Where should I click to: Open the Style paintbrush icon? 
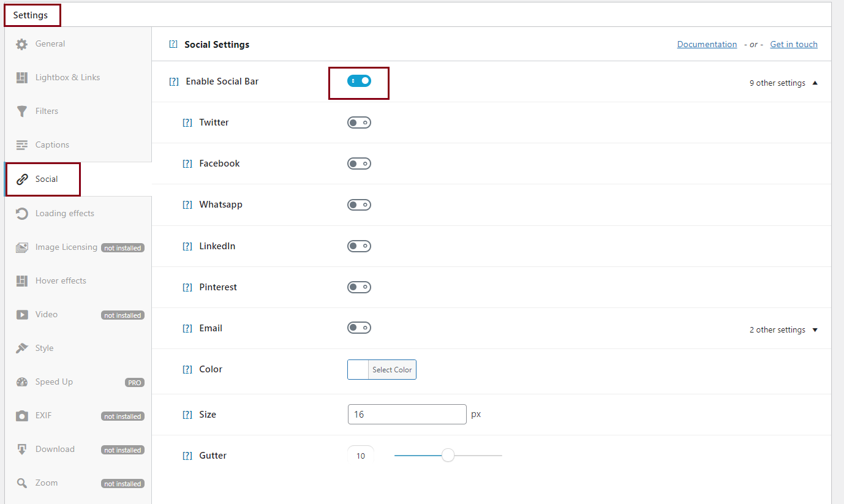tap(22, 348)
